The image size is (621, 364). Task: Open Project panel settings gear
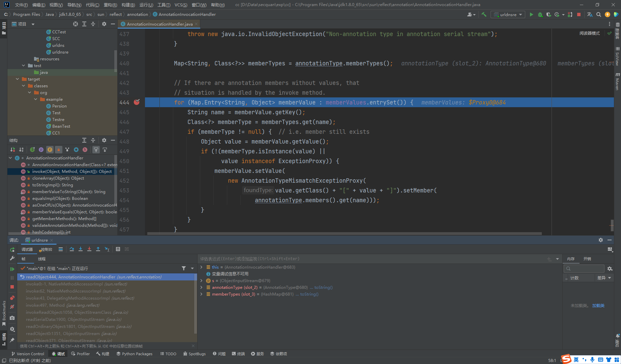click(x=104, y=24)
